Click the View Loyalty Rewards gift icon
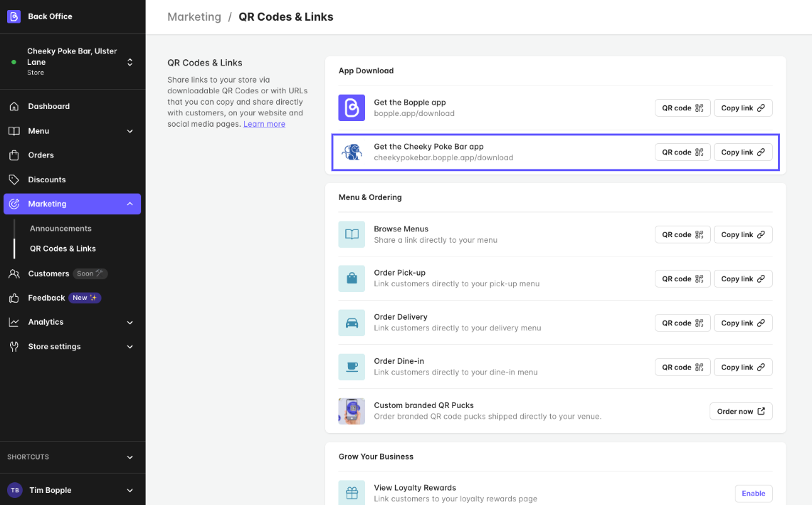The height and width of the screenshot is (505, 812). click(x=351, y=492)
